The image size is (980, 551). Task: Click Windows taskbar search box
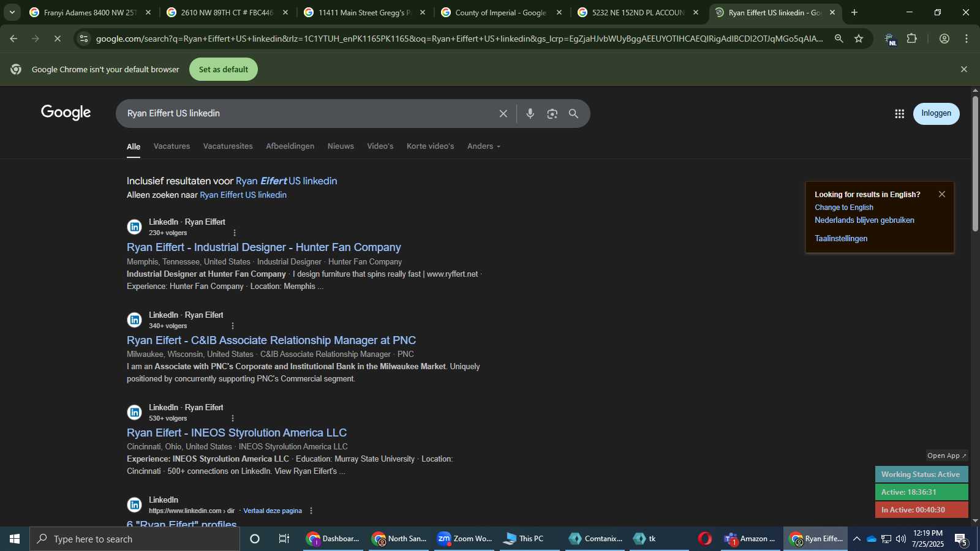click(x=135, y=539)
